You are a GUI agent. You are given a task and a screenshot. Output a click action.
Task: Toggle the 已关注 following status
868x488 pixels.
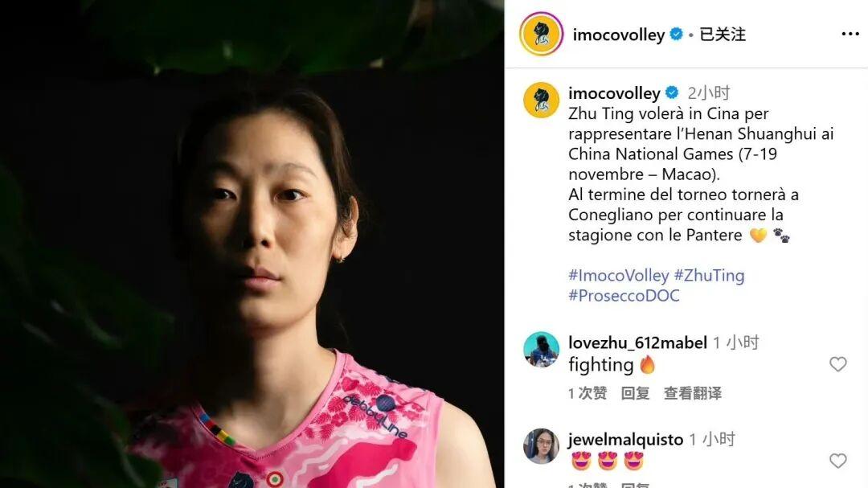[723, 35]
